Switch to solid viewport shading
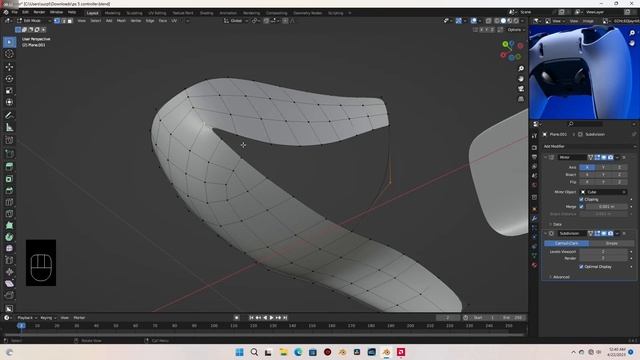Viewport: 640px width, 360px height. (x=503, y=21)
